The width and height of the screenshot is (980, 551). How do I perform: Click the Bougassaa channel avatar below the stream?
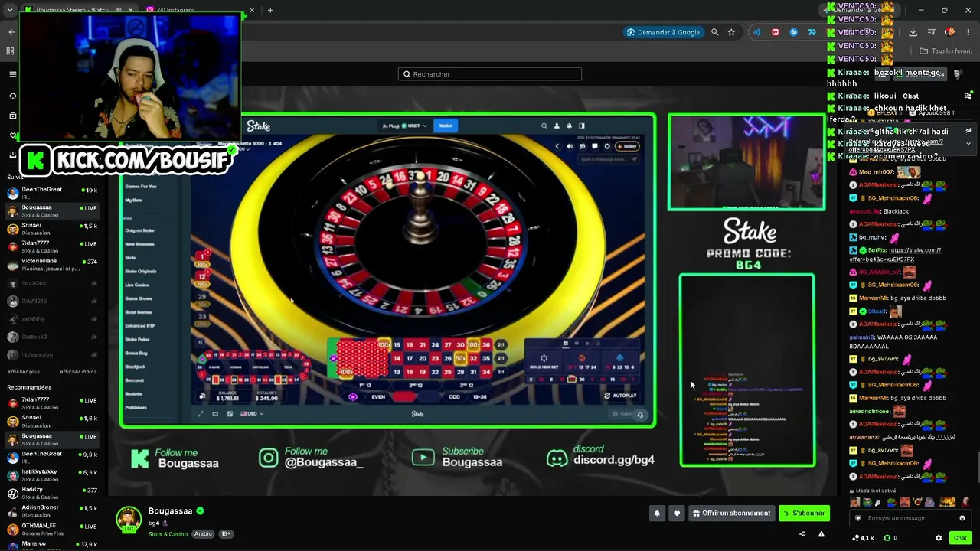[x=129, y=519]
